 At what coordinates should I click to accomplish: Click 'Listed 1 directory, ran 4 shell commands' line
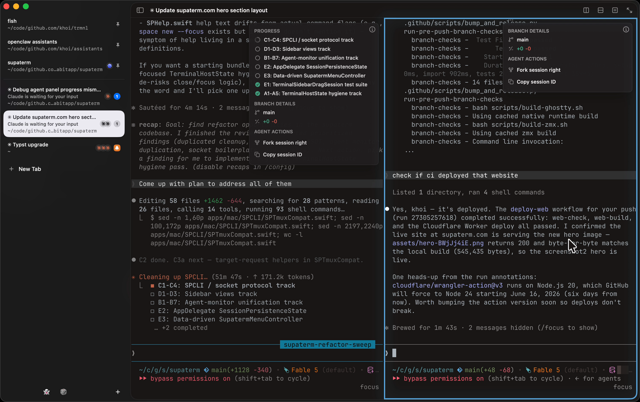(468, 193)
